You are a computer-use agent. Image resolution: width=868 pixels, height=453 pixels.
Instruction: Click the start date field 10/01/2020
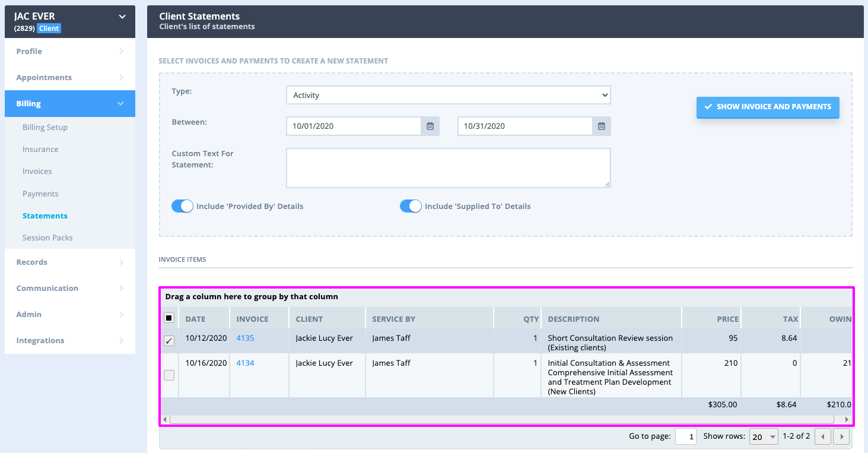click(x=354, y=126)
